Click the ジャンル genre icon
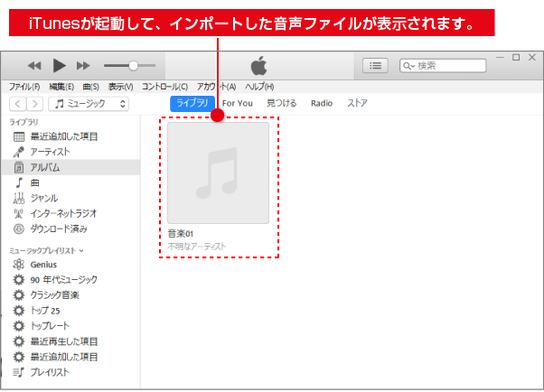 19,198
